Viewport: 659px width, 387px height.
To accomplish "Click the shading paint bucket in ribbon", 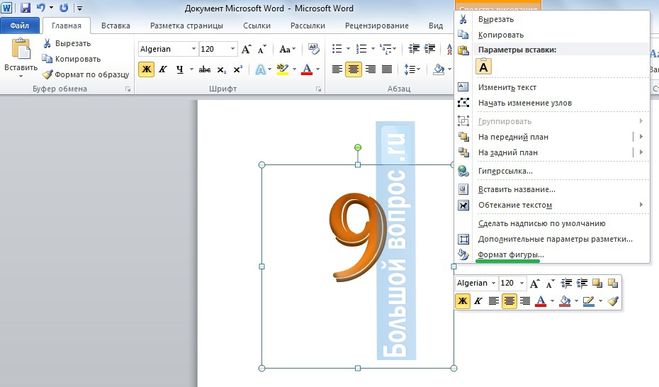I will [x=438, y=69].
